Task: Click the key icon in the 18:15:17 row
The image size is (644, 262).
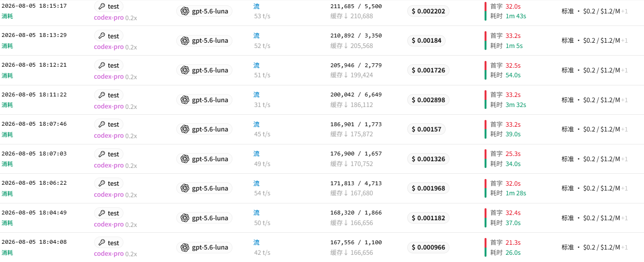Action: 101,7
